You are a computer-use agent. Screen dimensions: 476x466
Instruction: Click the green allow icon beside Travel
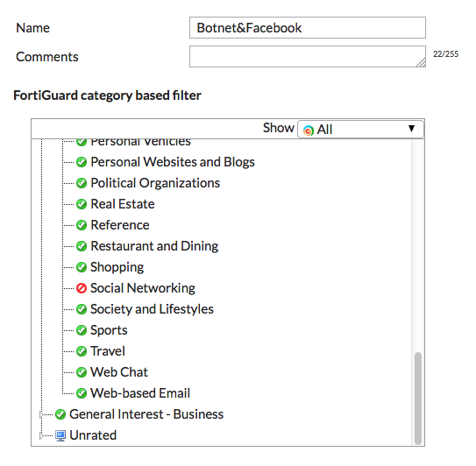click(82, 351)
